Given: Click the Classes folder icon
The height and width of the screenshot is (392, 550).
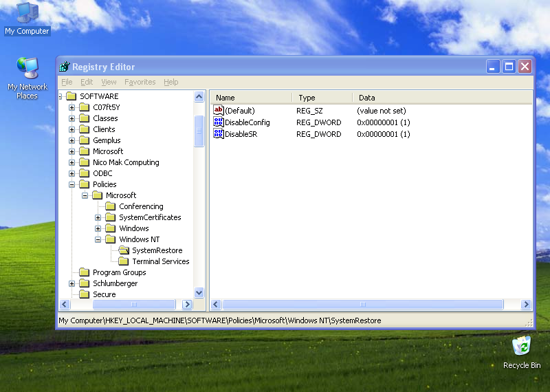Looking at the screenshot, I should tap(84, 118).
